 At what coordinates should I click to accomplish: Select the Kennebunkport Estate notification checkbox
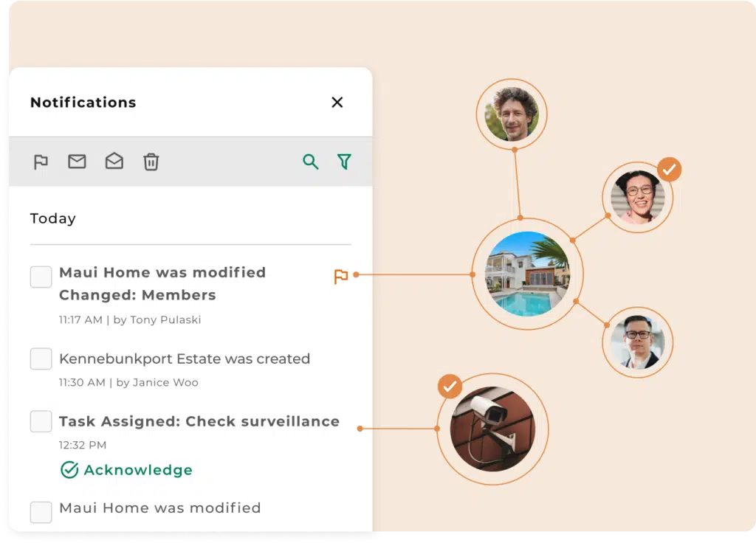pyautogui.click(x=41, y=359)
